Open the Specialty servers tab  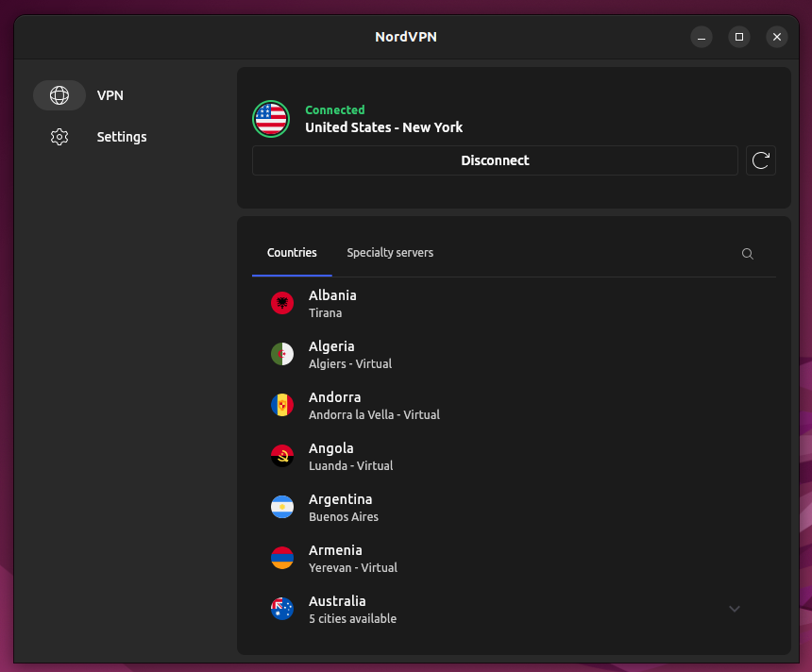click(390, 253)
